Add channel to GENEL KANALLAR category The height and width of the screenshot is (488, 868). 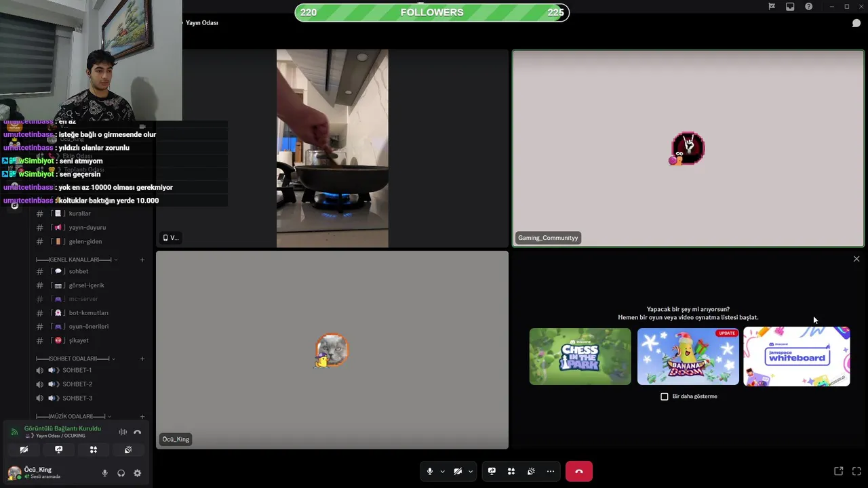(142, 260)
